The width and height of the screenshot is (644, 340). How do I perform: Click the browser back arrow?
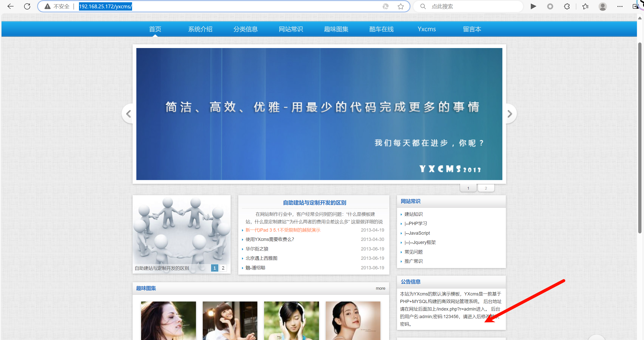click(x=11, y=7)
